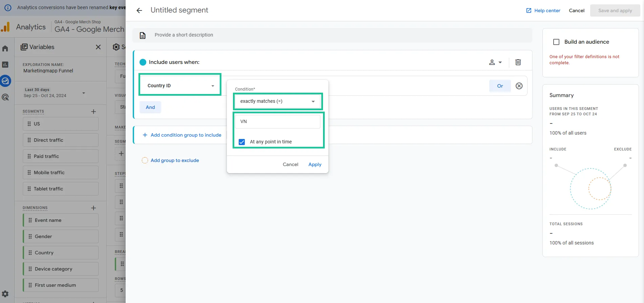
Task: Click Save and apply
Action: tap(615, 10)
